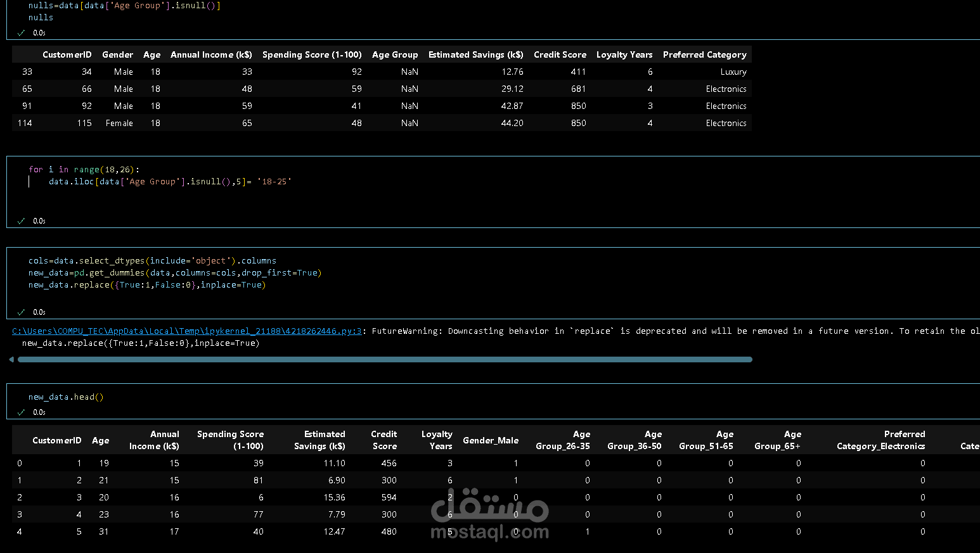Click the 12.47 savings cell in head table
The width and height of the screenshot is (980, 553).
click(x=334, y=532)
